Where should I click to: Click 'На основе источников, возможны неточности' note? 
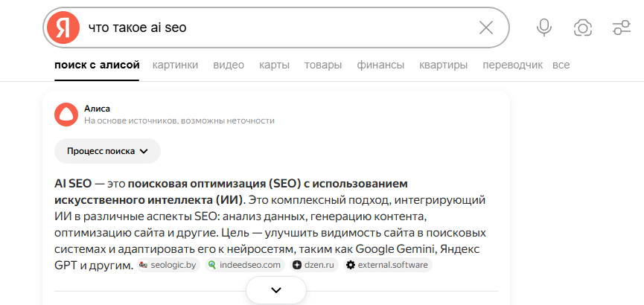pyautogui.click(x=179, y=121)
